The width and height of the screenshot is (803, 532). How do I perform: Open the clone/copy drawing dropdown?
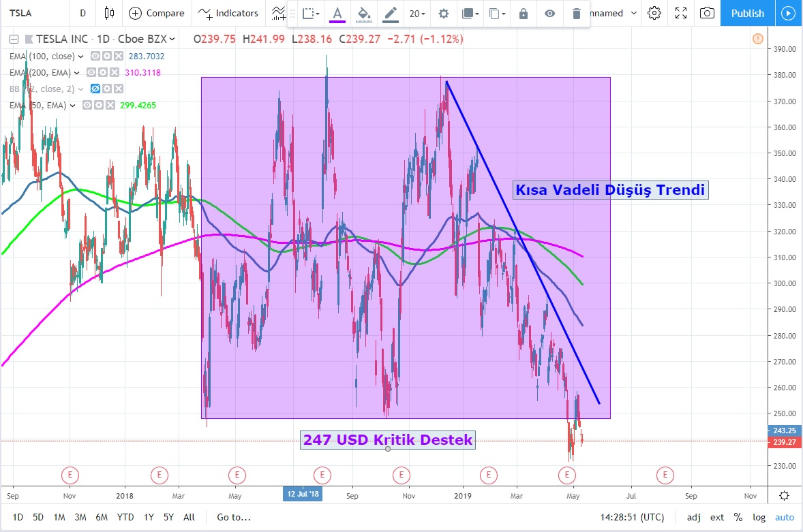click(x=497, y=14)
